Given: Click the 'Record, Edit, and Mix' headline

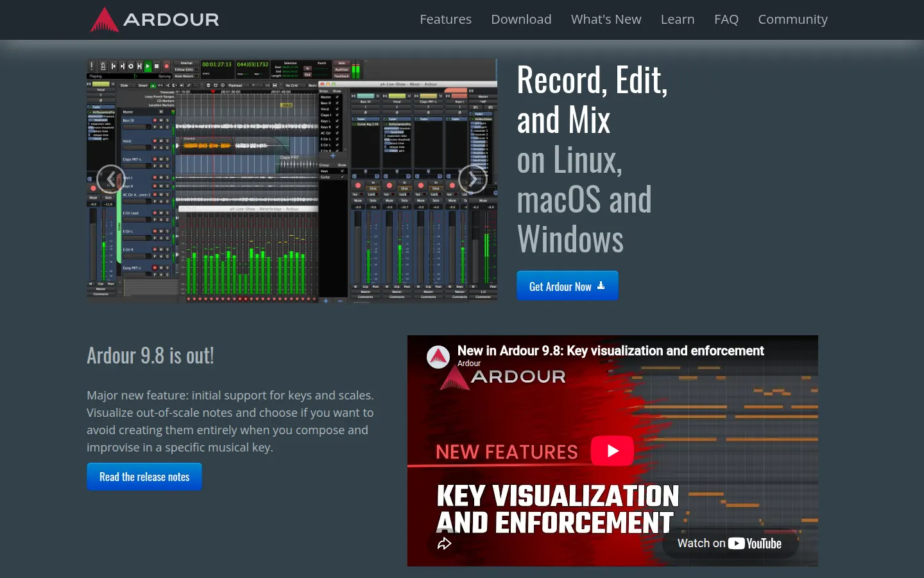Looking at the screenshot, I should pyautogui.click(x=592, y=100).
